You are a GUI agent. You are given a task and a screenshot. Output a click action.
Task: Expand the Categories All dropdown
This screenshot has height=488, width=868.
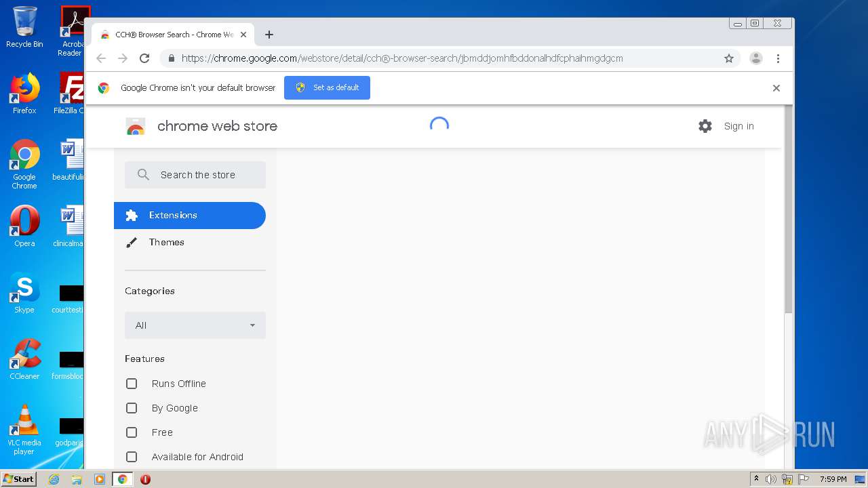click(195, 325)
